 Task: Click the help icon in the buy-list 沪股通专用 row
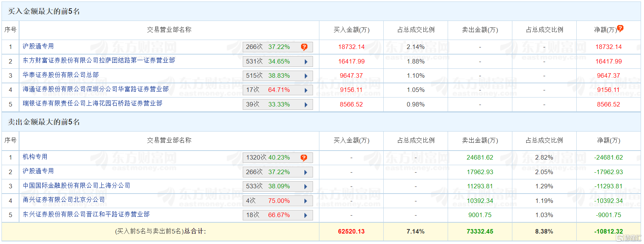pos(304,47)
